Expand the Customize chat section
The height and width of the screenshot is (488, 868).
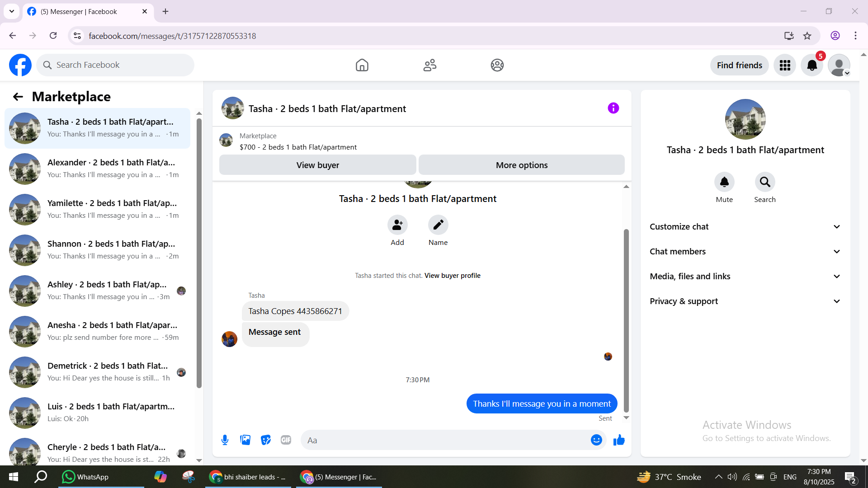[x=745, y=227]
